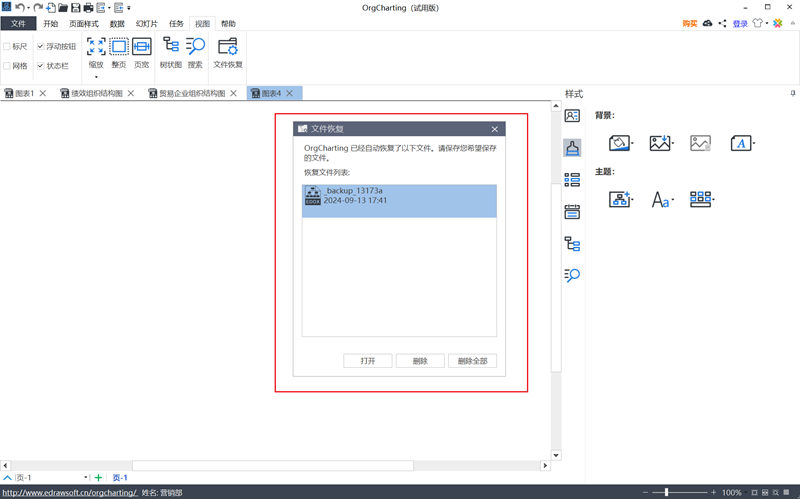The image size is (800, 499).
Task: Click the greyed remove background image icon
Action: [700, 143]
